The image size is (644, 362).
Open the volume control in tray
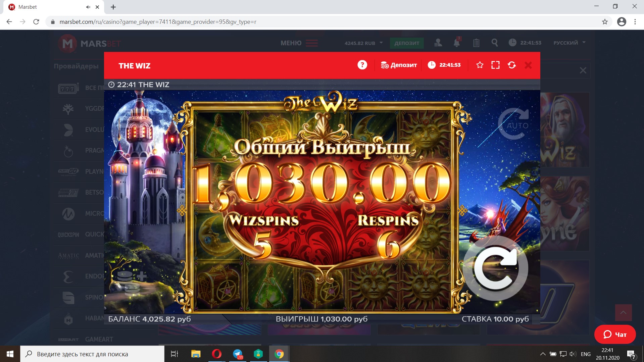(573, 354)
